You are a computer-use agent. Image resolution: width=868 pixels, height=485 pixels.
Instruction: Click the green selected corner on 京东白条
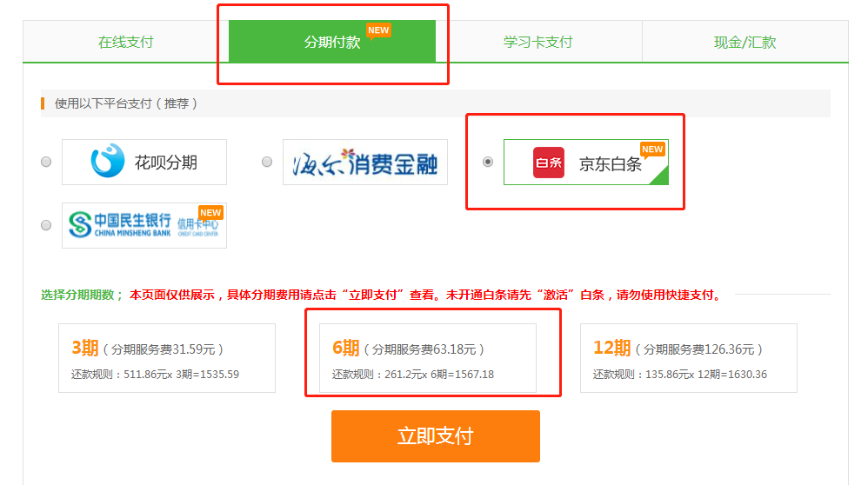tap(659, 176)
